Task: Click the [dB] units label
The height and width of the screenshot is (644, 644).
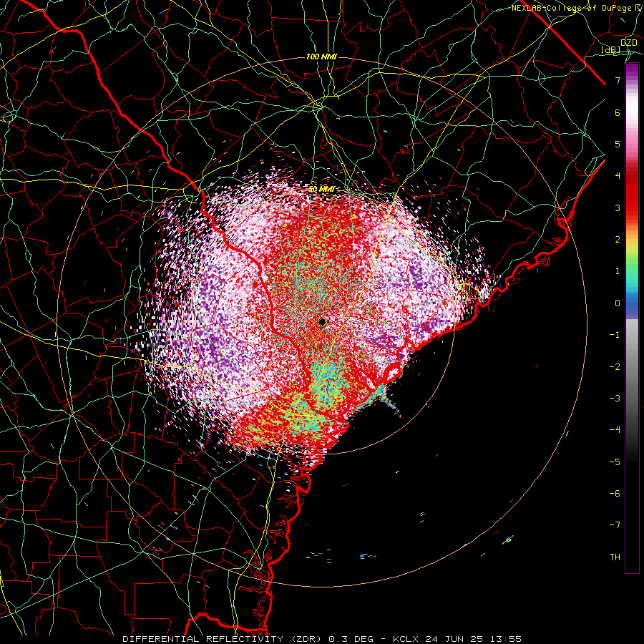Action: point(611,49)
